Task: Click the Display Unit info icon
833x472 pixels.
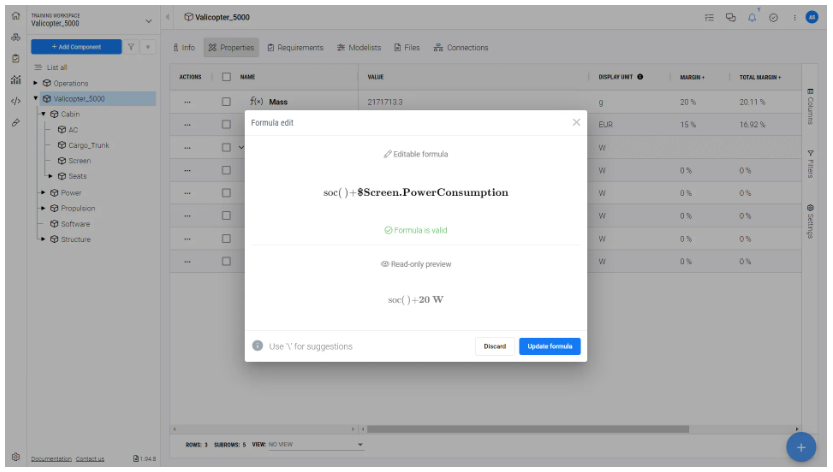Action: pos(640,77)
